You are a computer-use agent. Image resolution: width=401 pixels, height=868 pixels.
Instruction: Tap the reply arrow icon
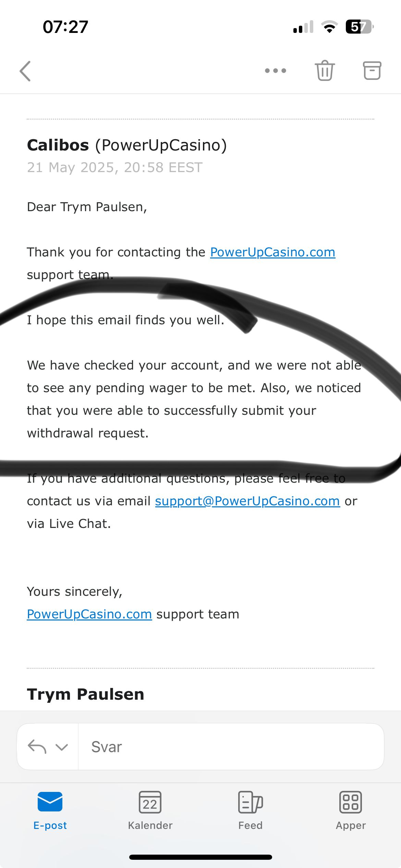(37, 747)
